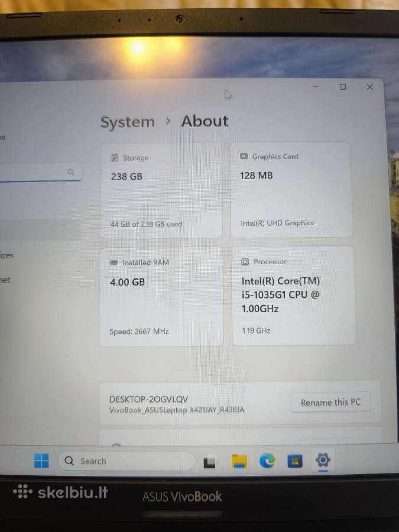This screenshot has height=532, width=399.
Task: Click the VivoBook_ASUSLaptop model text
Action: coord(177,410)
